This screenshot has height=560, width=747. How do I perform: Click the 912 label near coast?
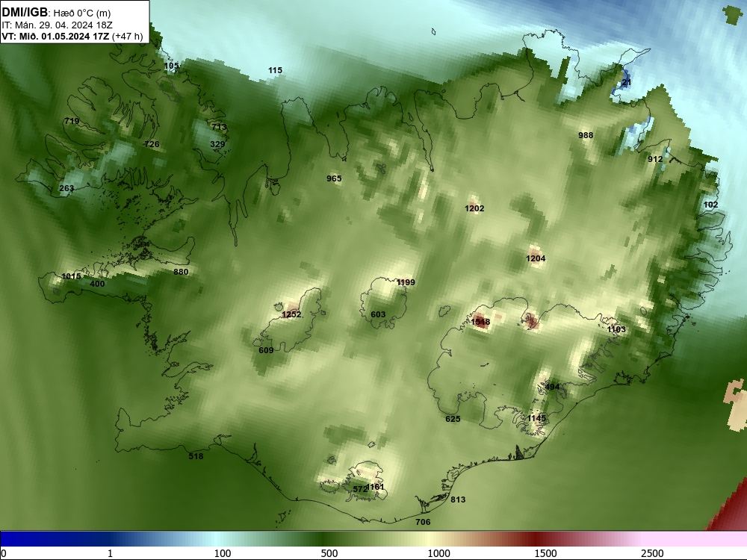[x=655, y=159]
